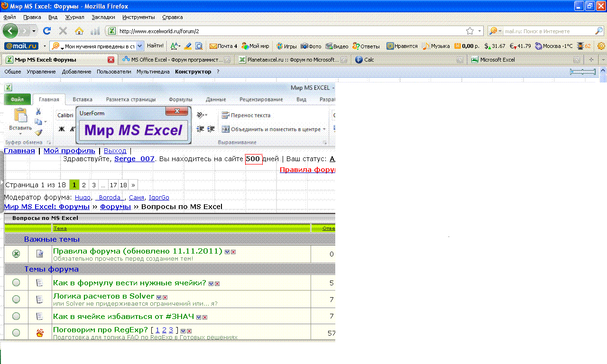Click Москва -1°C weather indicator
Viewport: 607px width, 364px height.
tap(553, 46)
